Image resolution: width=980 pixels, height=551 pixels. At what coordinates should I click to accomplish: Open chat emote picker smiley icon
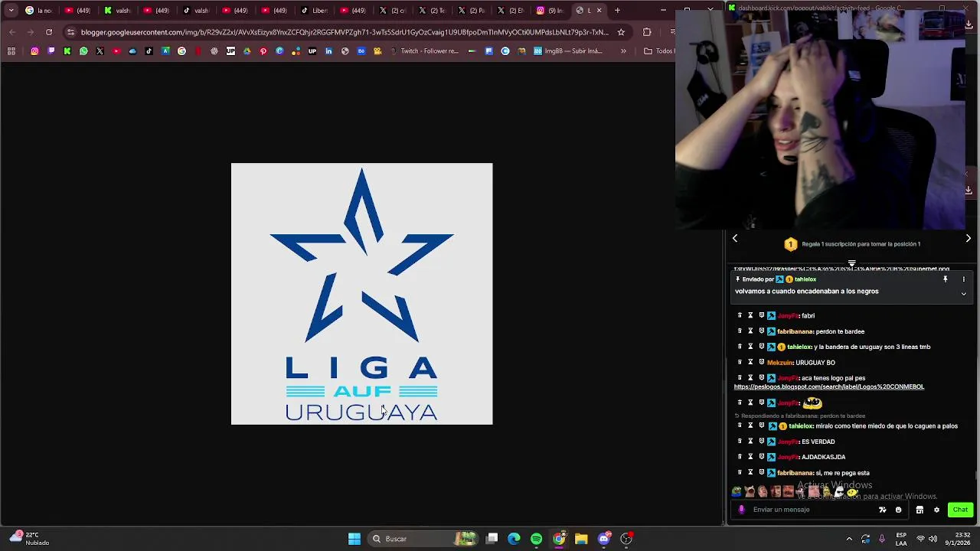[x=899, y=510]
